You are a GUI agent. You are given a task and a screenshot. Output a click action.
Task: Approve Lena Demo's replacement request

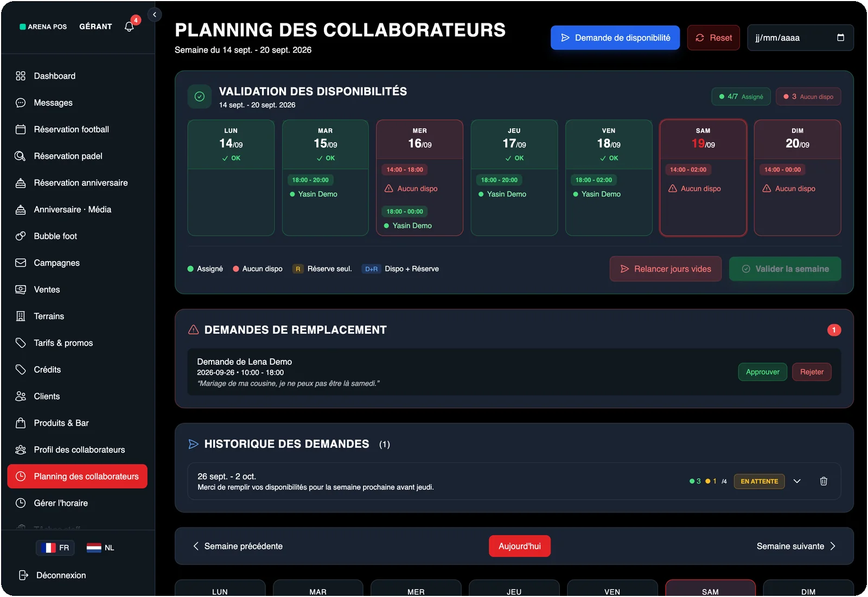point(762,372)
